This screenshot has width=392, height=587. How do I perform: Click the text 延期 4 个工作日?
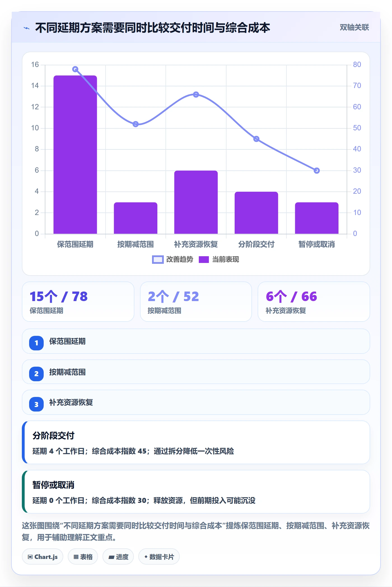(x=59, y=451)
